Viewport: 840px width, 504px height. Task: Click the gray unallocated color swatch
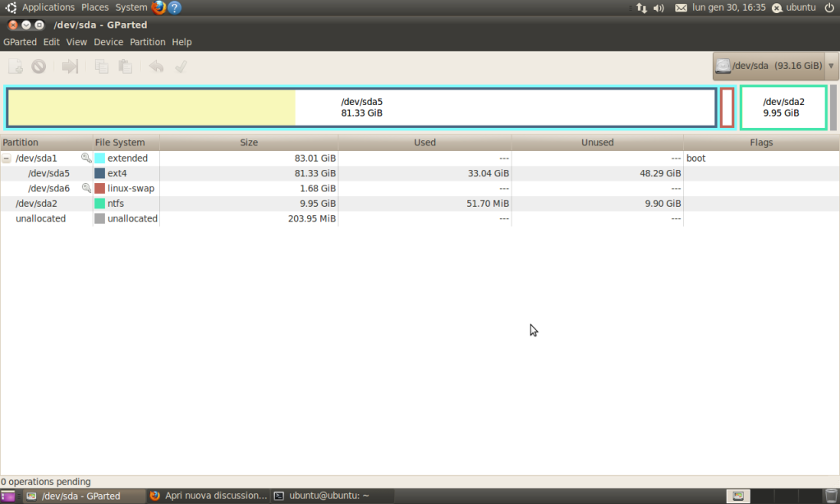coord(99,218)
